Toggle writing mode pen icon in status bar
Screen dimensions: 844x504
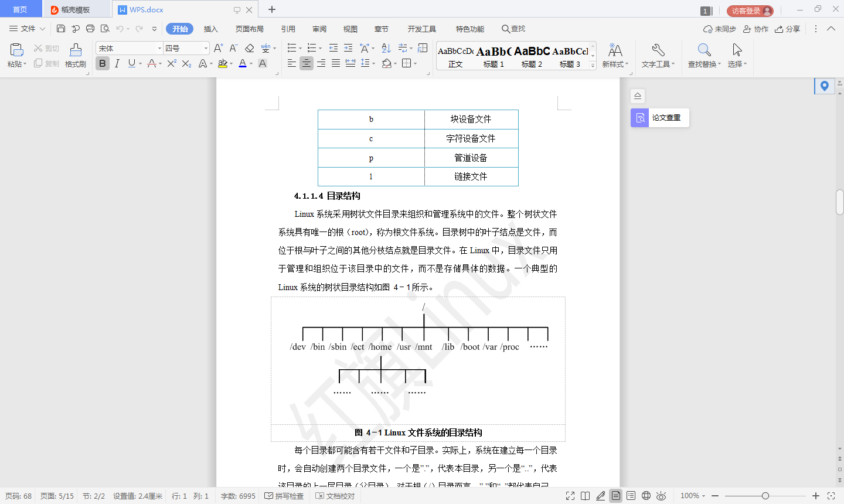coord(601,496)
